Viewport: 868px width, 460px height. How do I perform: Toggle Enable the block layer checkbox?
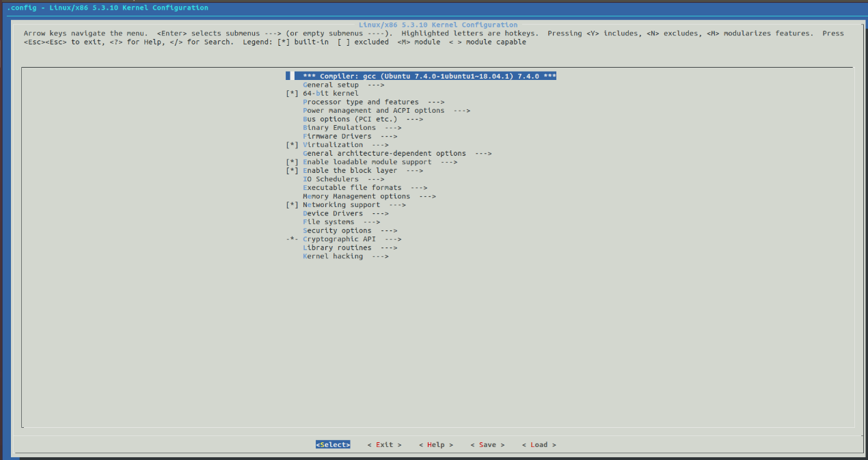[x=292, y=171]
